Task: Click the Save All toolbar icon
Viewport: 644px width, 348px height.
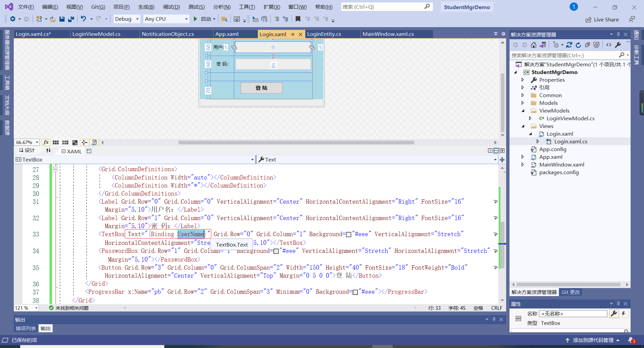Action: pyautogui.click(x=71, y=19)
